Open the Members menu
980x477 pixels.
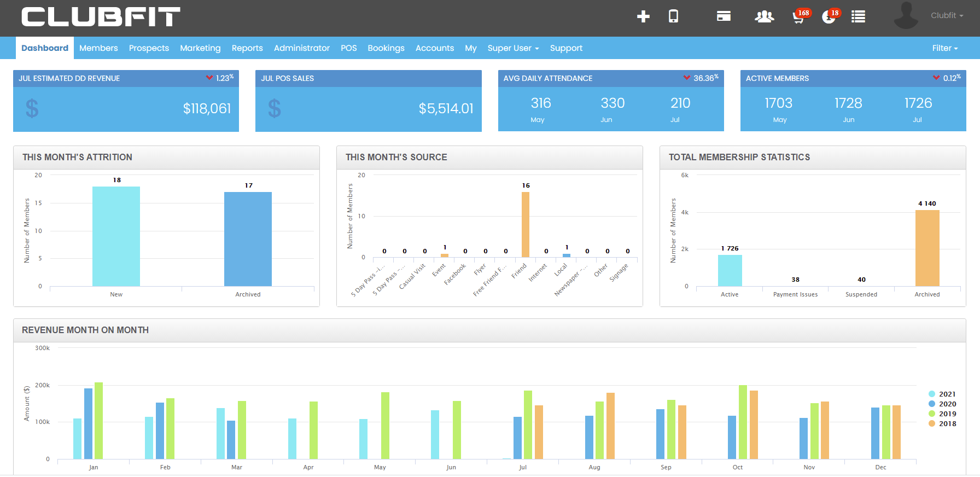click(x=98, y=48)
